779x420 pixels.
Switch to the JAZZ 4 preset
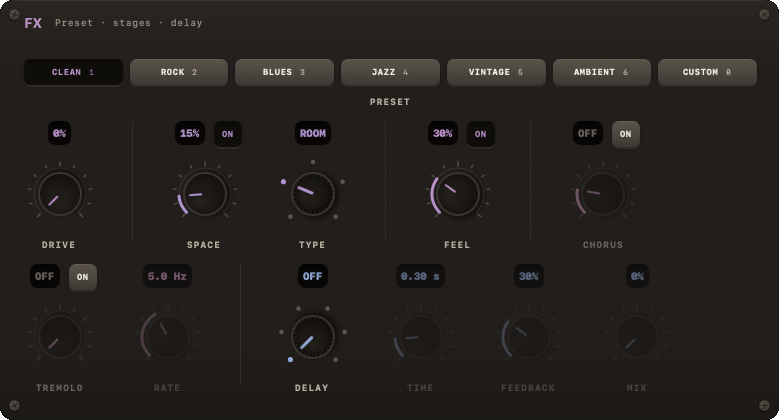click(x=390, y=72)
